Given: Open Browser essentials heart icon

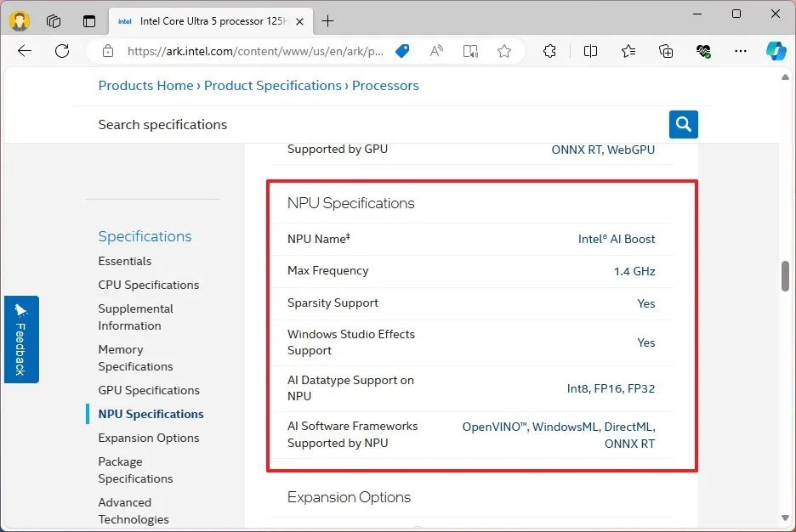Looking at the screenshot, I should (x=703, y=51).
